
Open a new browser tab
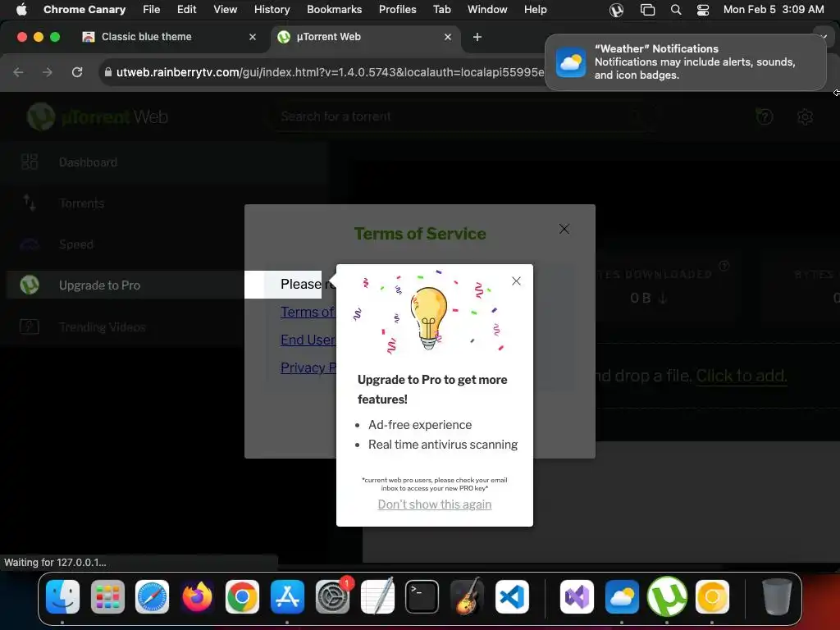[x=477, y=37]
